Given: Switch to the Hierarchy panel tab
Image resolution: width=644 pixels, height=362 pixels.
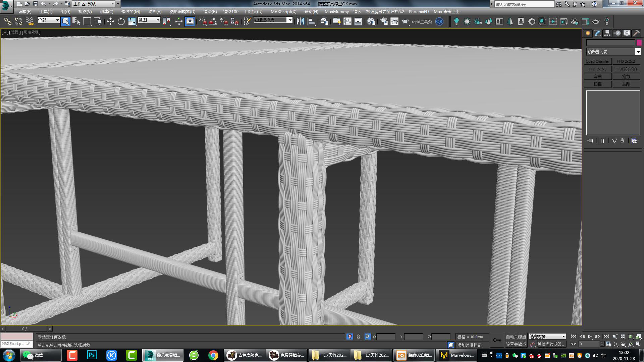Looking at the screenshot, I should (606, 33).
